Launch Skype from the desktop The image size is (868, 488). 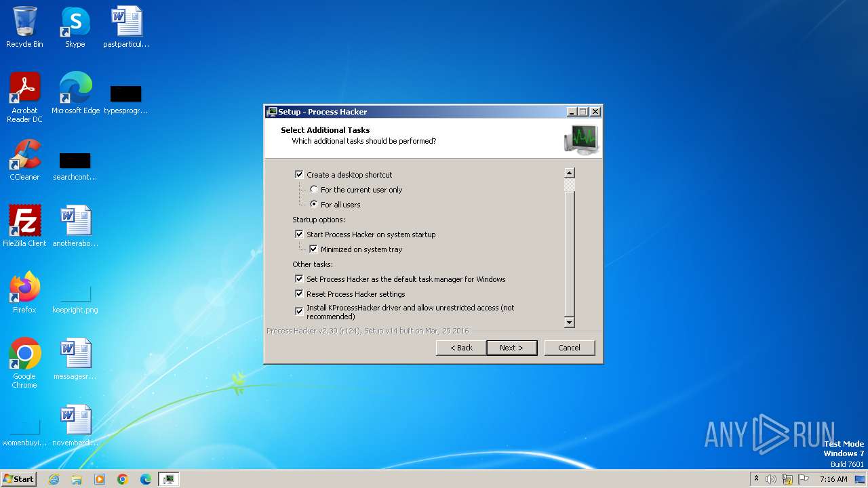[75, 27]
